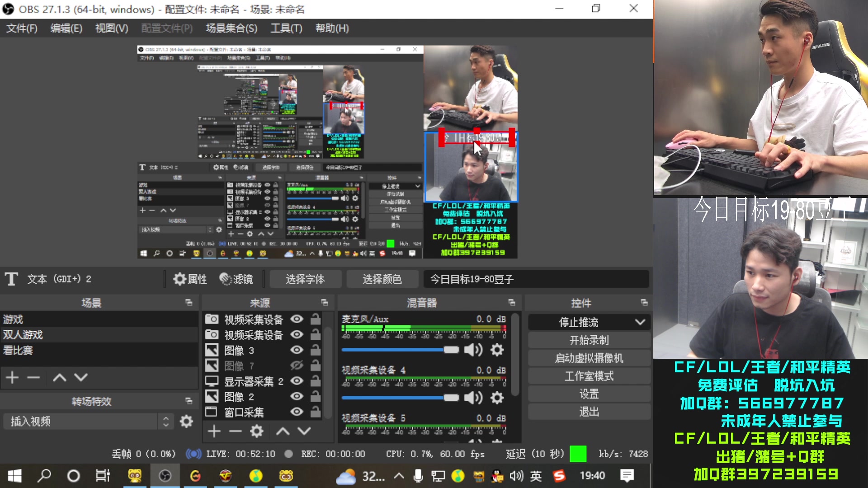
Task: Open 文件(F) menu
Action: [22, 28]
